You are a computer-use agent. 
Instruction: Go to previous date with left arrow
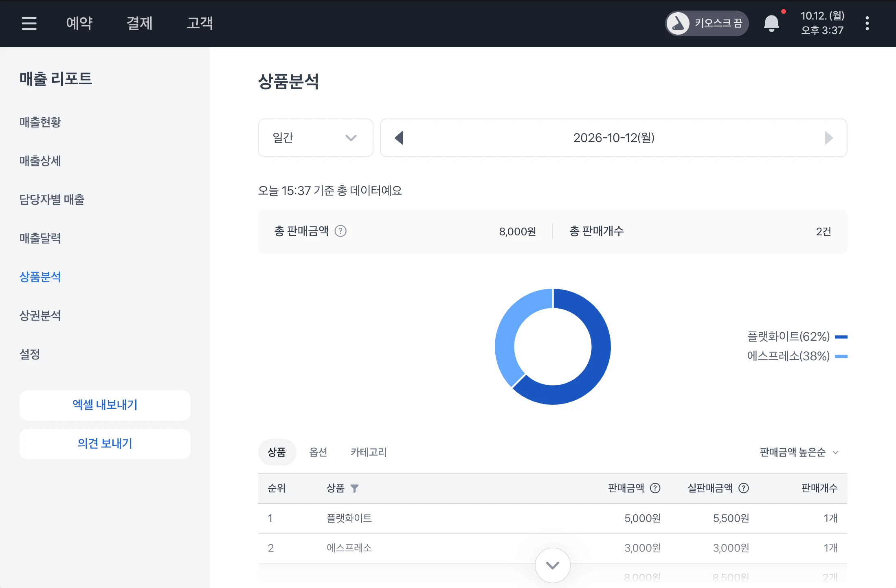[399, 138]
